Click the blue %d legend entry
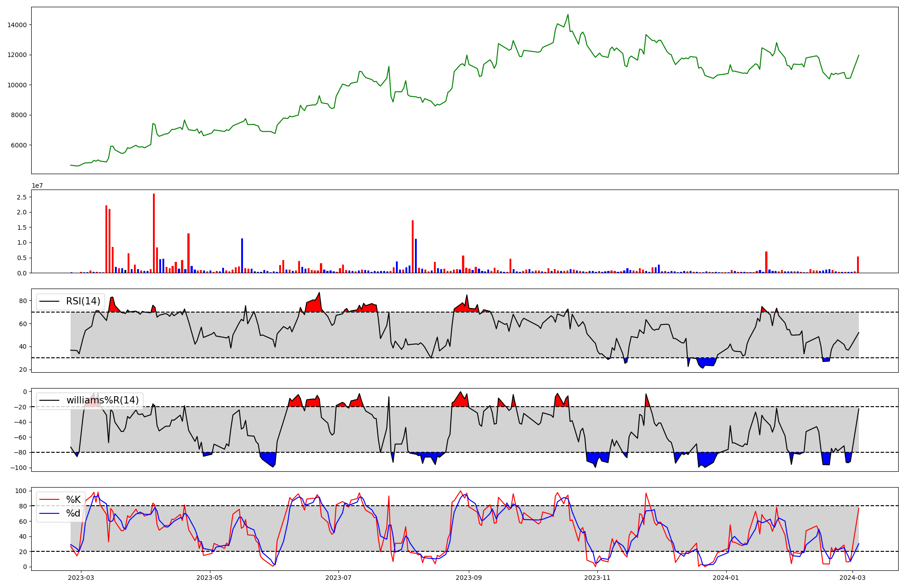This screenshot has height=588, width=905. tap(73, 513)
